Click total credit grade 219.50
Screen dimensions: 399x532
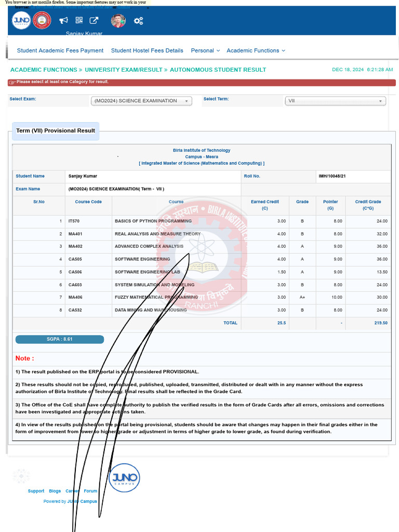point(381,323)
